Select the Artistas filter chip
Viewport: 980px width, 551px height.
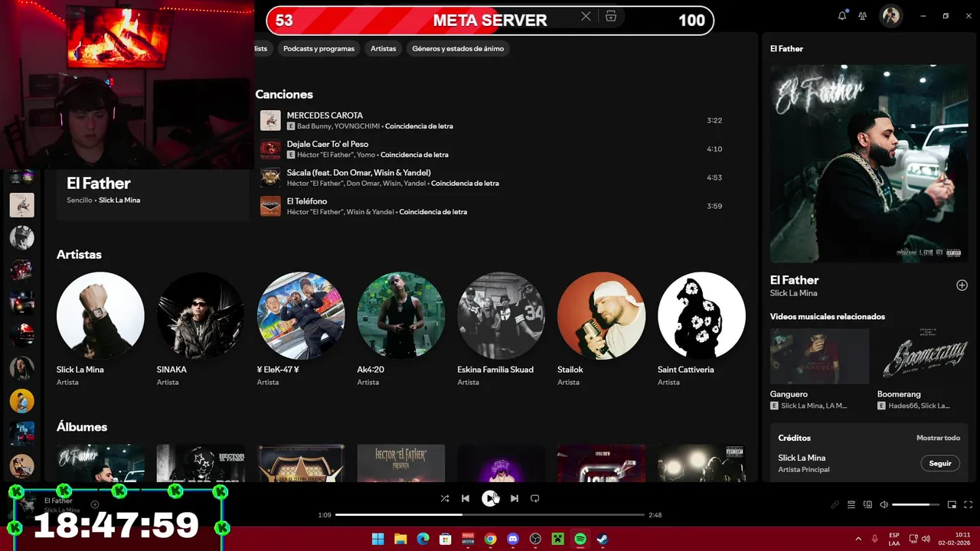(x=384, y=48)
